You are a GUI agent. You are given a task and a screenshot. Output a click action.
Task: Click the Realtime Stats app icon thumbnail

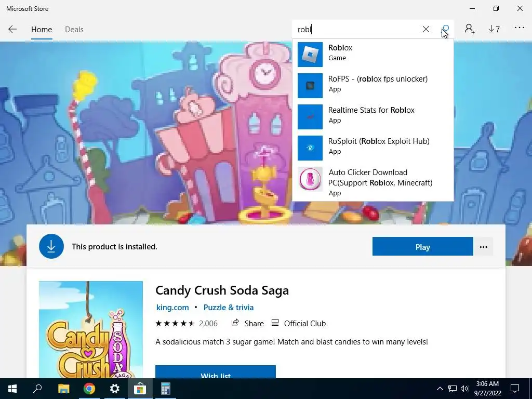[x=310, y=117]
